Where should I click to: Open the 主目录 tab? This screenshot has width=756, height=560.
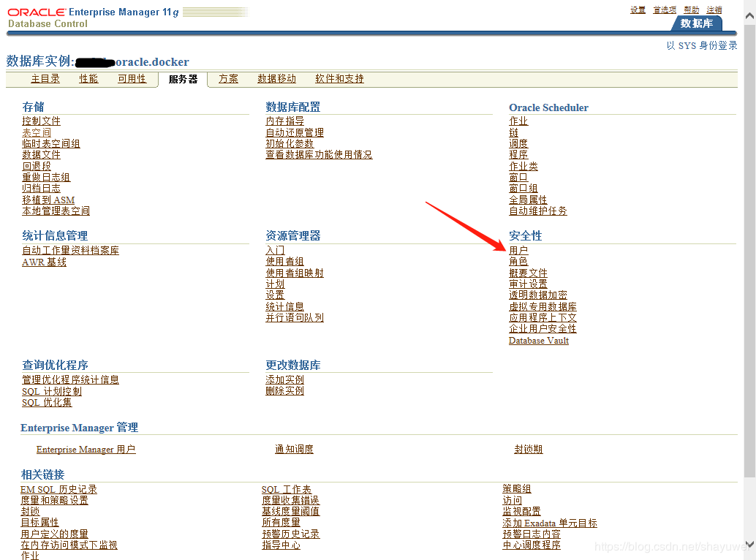[45, 78]
